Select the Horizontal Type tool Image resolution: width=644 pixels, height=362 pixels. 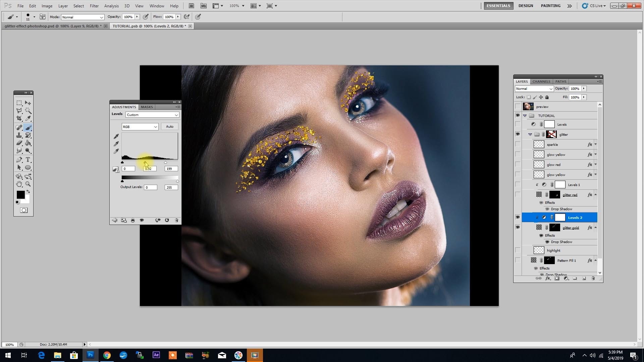tap(28, 160)
